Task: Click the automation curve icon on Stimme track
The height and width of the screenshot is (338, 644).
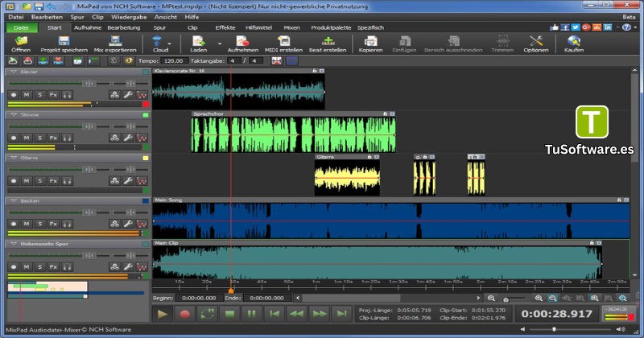Action: pos(142,138)
